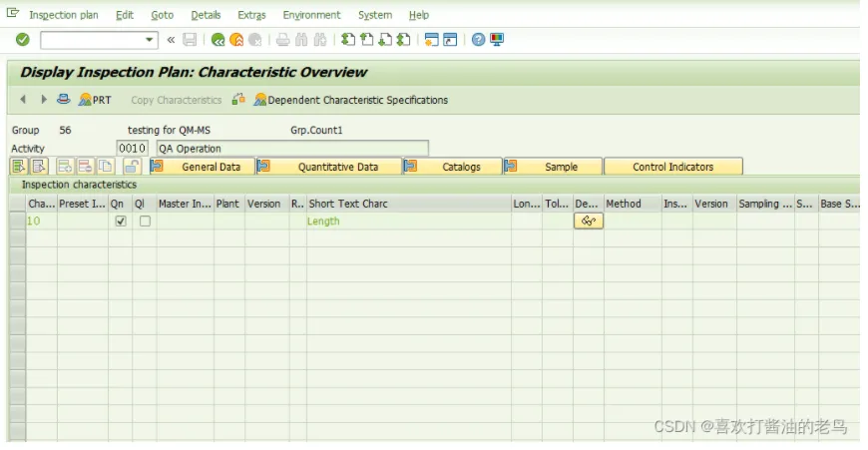
Task: Click the Save diskette icon
Action: pos(190,40)
